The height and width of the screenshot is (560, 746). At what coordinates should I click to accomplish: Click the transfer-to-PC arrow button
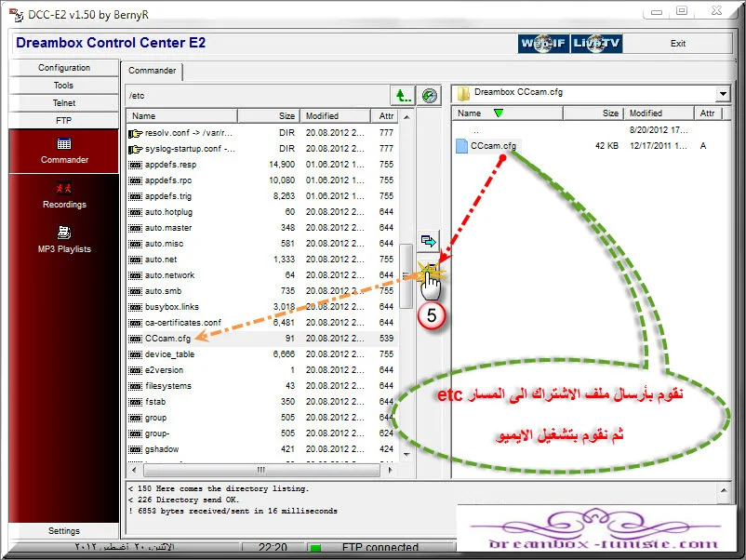coord(429,240)
